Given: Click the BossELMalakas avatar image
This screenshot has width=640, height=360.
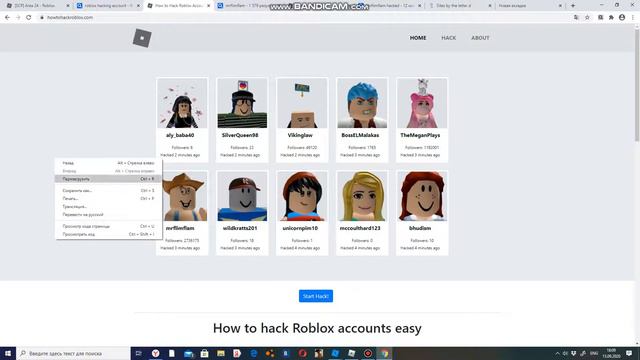Looking at the screenshot, I should coord(362,103).
